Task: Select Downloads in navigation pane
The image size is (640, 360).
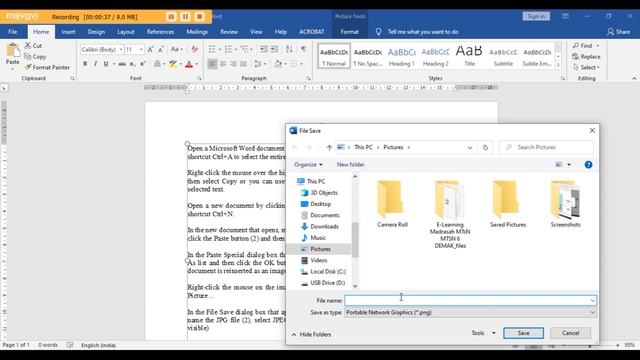Action: 320,226
